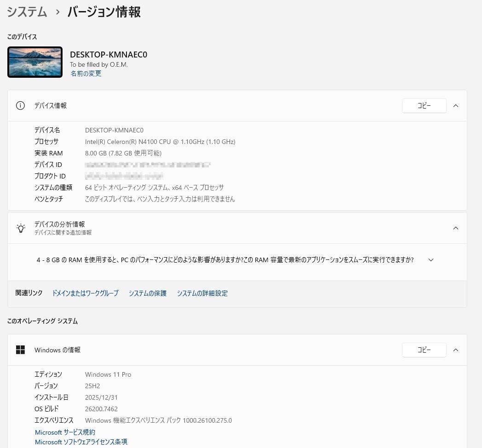Select the バージョン情報 breadcrumb item

(103, 12)
